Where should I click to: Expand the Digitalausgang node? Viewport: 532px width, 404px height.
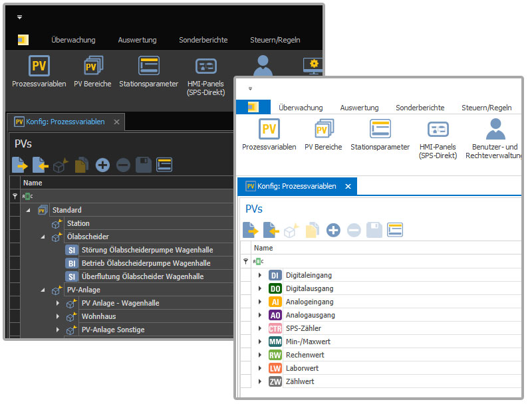pyautogui.click(x=260, y=288)
